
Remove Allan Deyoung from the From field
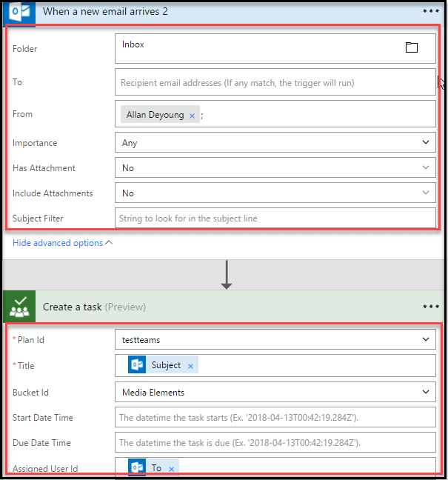coord(192,116)
